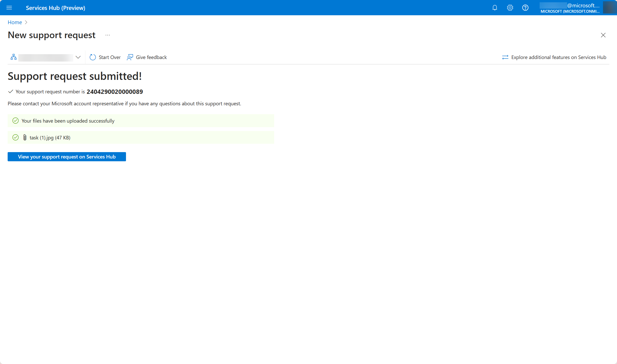Click the help question mark icon

tap(525, 7)
